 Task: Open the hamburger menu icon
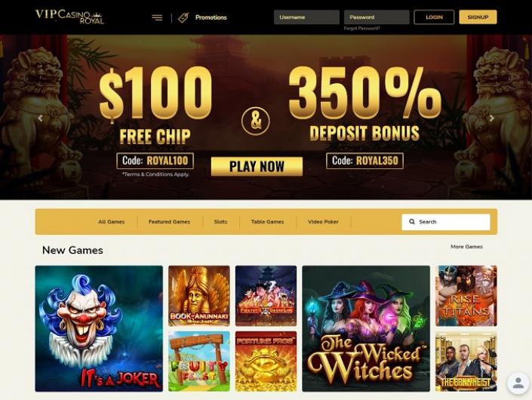[x=157, y=17]
